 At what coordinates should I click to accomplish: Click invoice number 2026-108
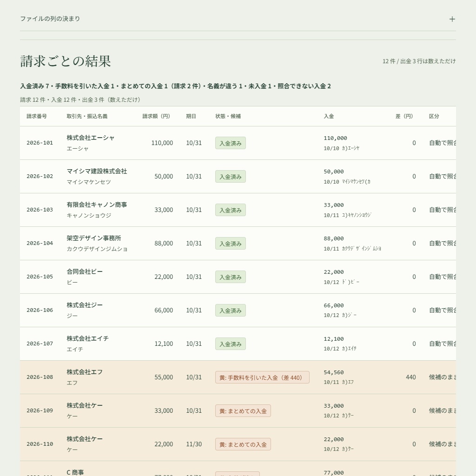click(40, 377)
